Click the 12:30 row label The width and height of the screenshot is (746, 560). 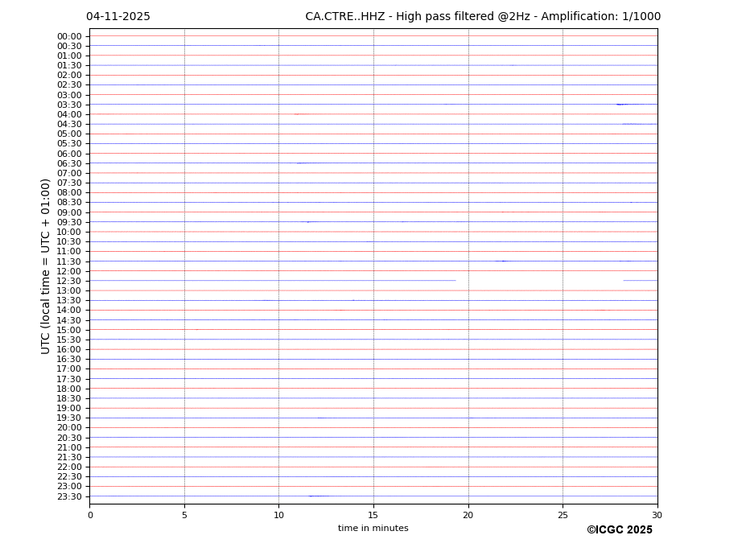tap(69, 281)
